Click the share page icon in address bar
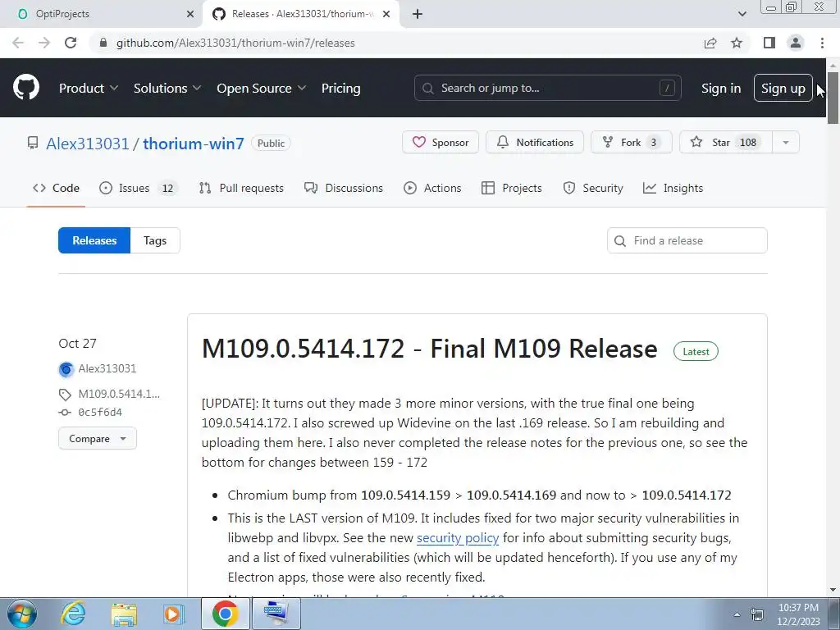Screen dimensions: 840x630 pos(710,43)
